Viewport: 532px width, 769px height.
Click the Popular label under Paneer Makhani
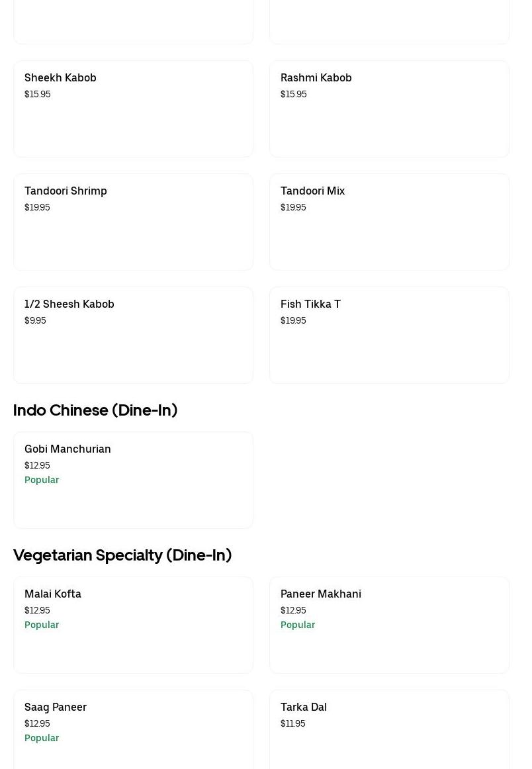[298, 625]
